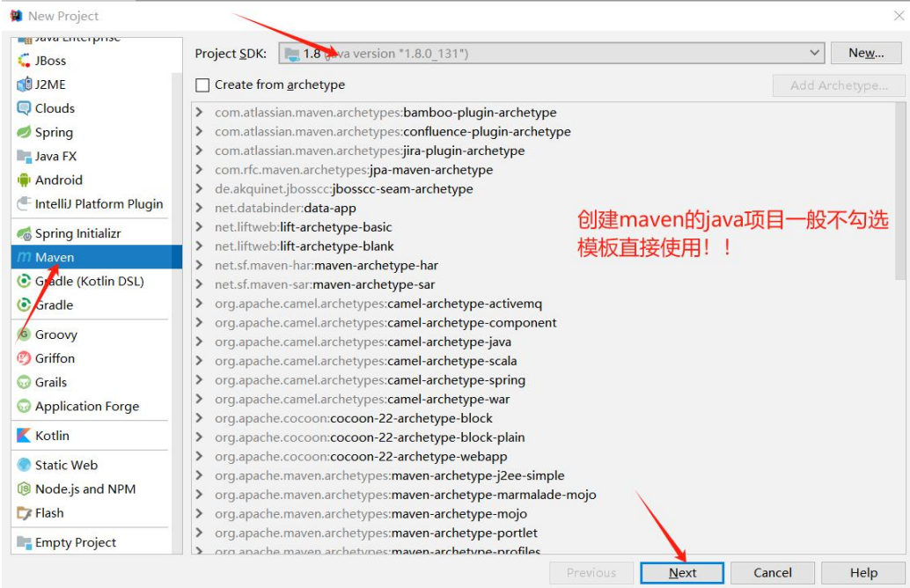Click the Clouds icon in project list
Image resolution: width=910 pixels, height=588 pixels.
pyautogui.click(x=24, y=108)
